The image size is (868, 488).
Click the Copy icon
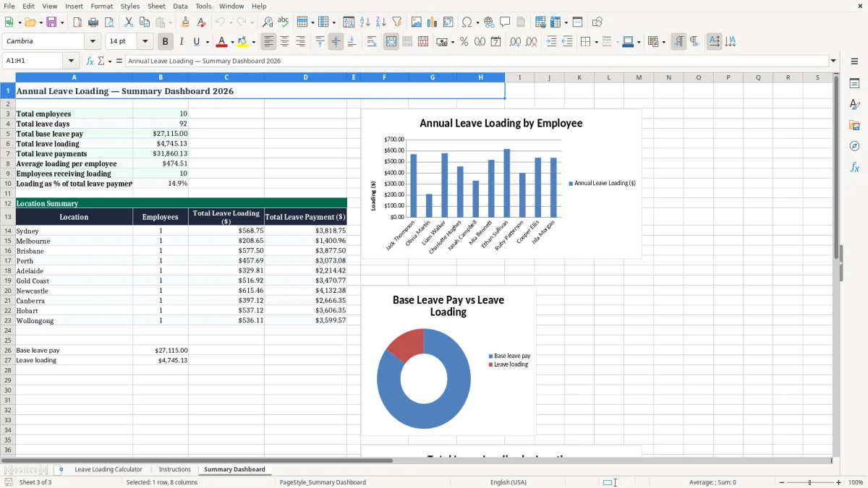click(145, 22)
